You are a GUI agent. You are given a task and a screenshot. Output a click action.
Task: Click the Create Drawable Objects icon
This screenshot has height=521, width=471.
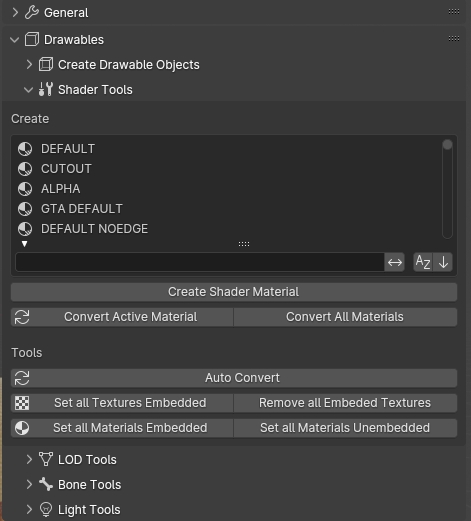46,64
